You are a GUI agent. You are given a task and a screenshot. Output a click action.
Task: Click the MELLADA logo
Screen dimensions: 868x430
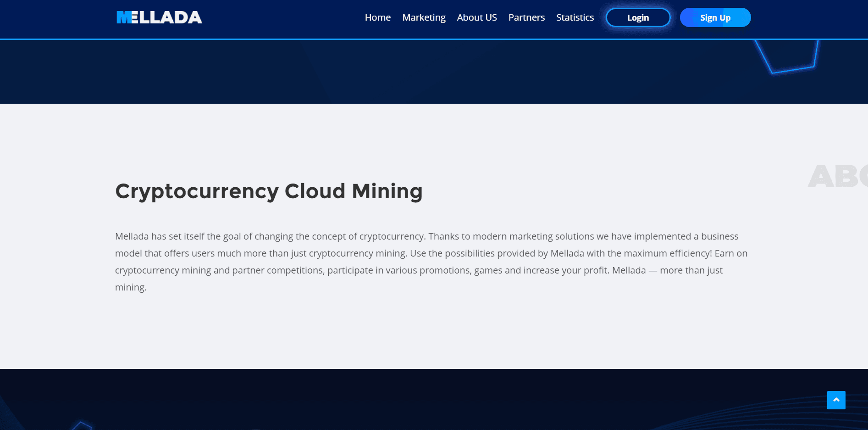[159, 17]
